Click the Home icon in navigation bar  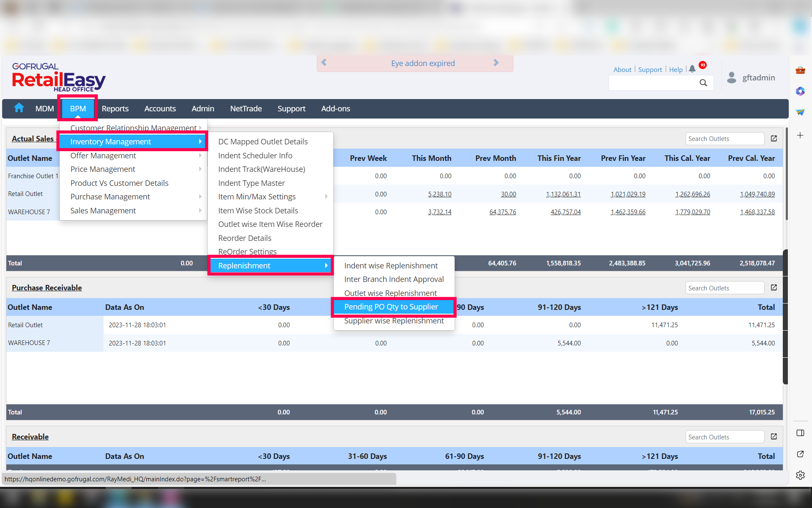[19, 108]
